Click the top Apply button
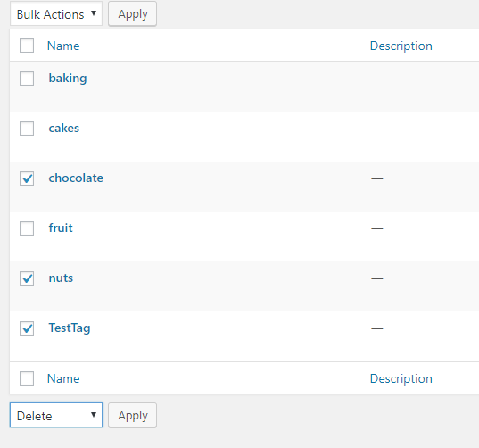This screenshot has height=448, width=479. 133,13
